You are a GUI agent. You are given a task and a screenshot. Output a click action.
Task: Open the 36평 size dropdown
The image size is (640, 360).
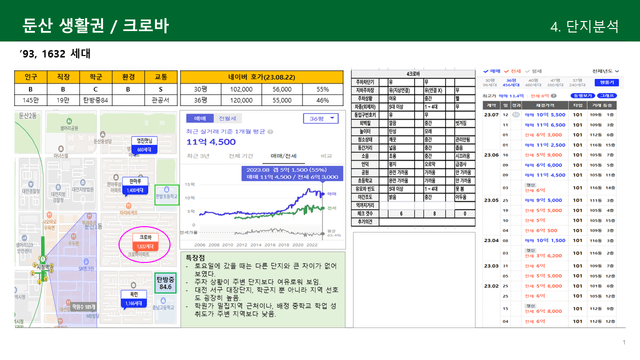(x=321, y=118)
